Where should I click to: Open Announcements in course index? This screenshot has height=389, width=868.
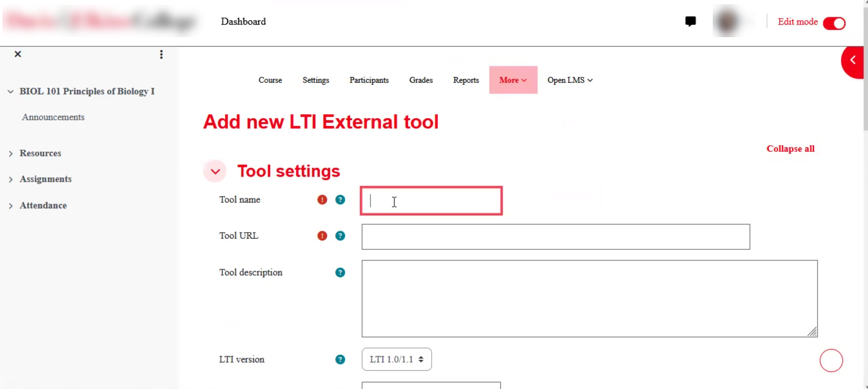pos(53,117)
